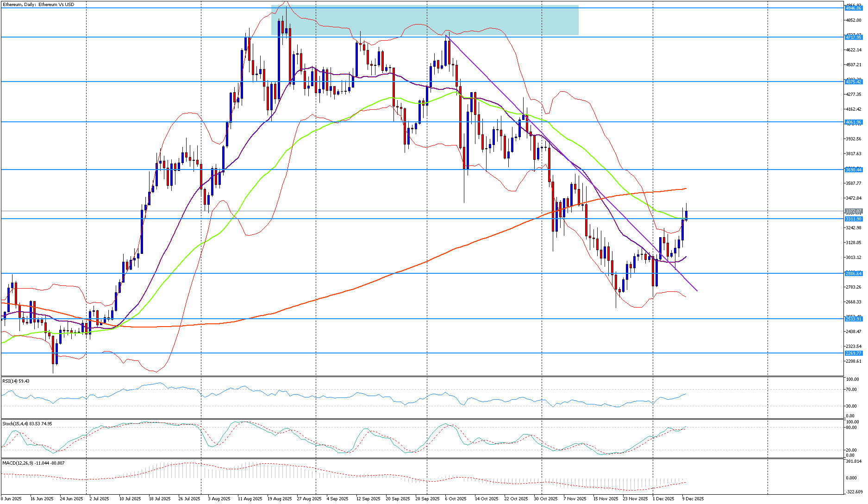868x504 pixels.
Task: Click the 2208.61 price axis value
Action: point(854,361)
